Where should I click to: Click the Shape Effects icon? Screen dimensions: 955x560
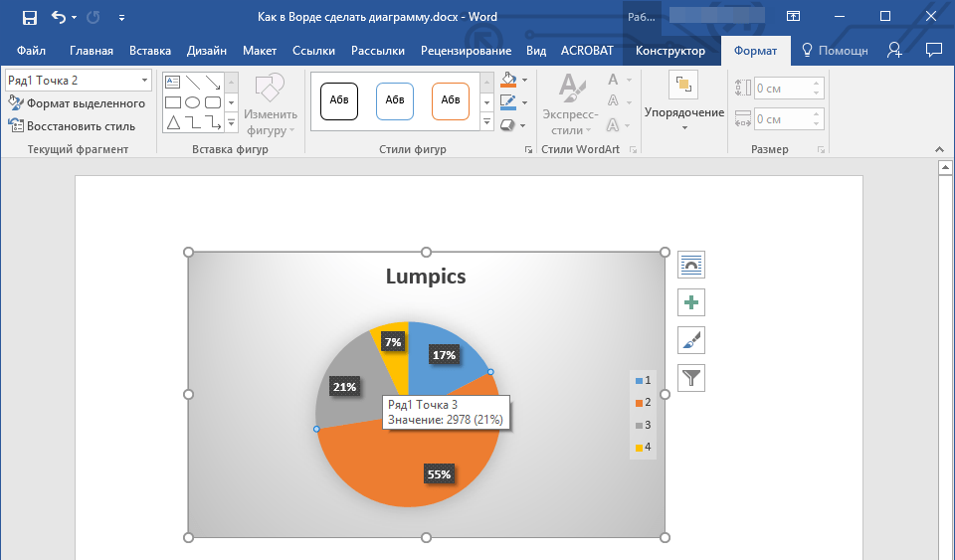(508, 125)
